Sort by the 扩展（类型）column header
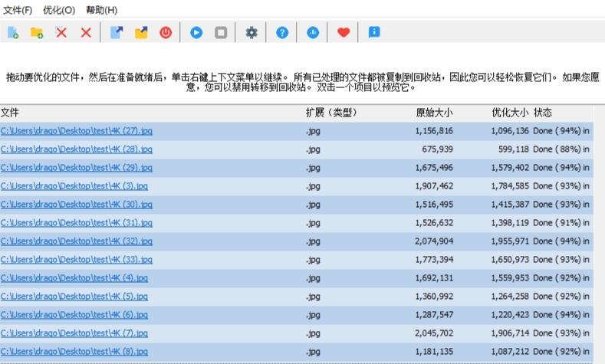Screen dimensions: 605x364 tap(332, 113)
